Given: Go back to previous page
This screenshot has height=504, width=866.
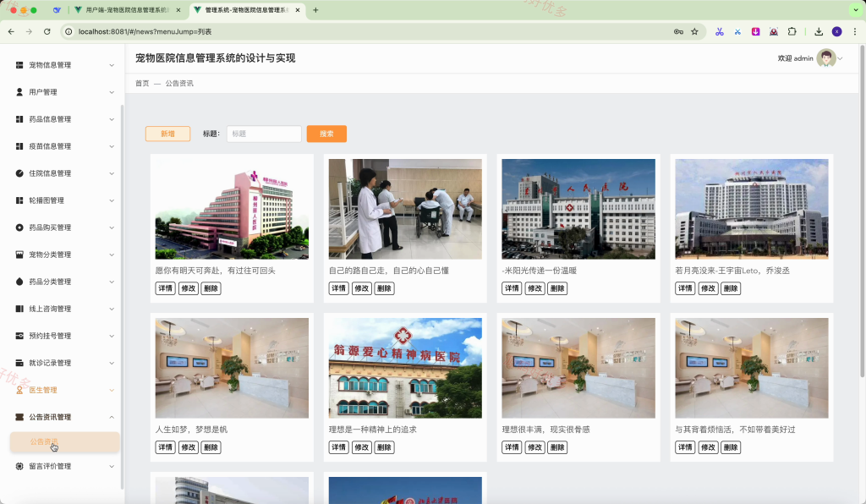Looking at the screenshot, I should (11, 31).
